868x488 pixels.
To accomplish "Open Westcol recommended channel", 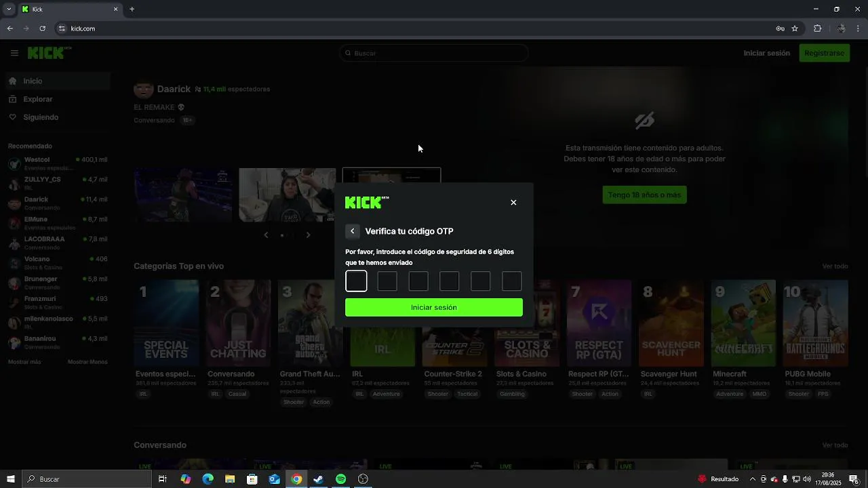I will 58,163.
